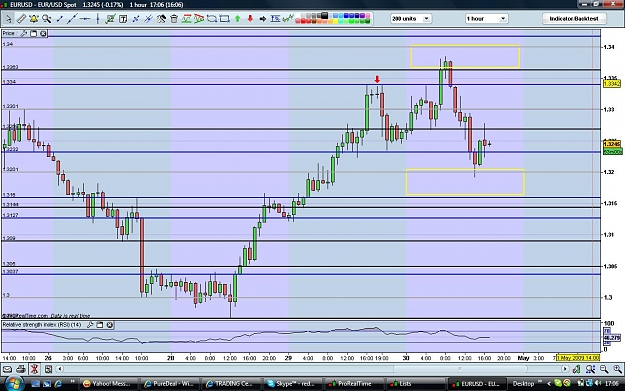The image size is (625, 391).
Task: Switch to Lists taskbar window
Action: coord(415,383)
